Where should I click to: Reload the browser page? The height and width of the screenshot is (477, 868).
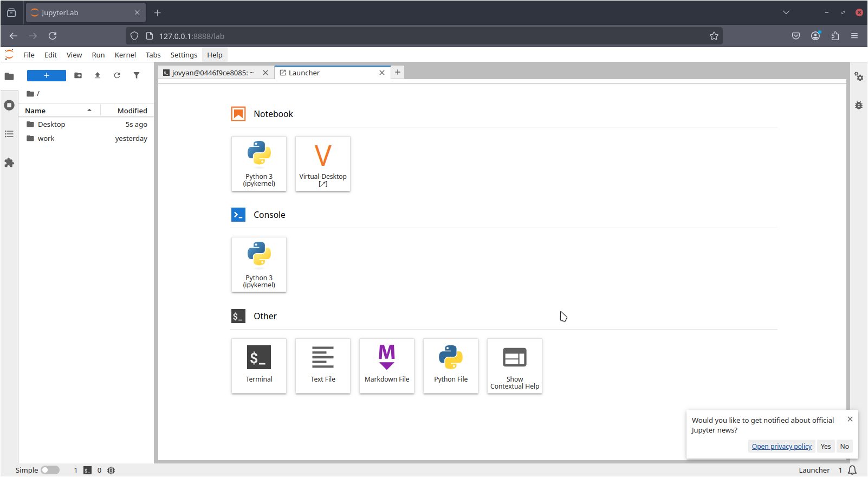[x=53, y=36]
